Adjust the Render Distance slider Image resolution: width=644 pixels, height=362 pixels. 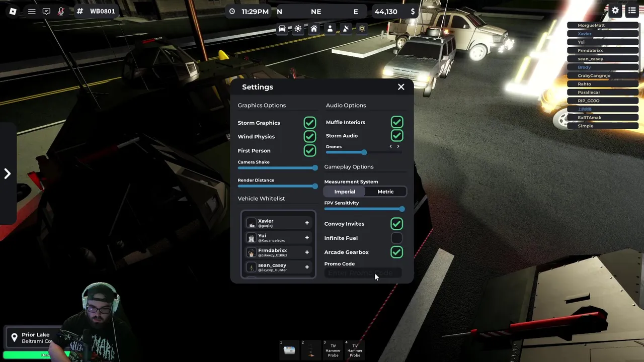tap(278, 186)
